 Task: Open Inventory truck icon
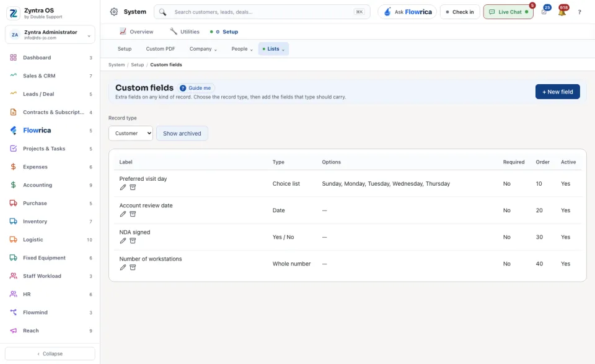[x=13, y=221]
